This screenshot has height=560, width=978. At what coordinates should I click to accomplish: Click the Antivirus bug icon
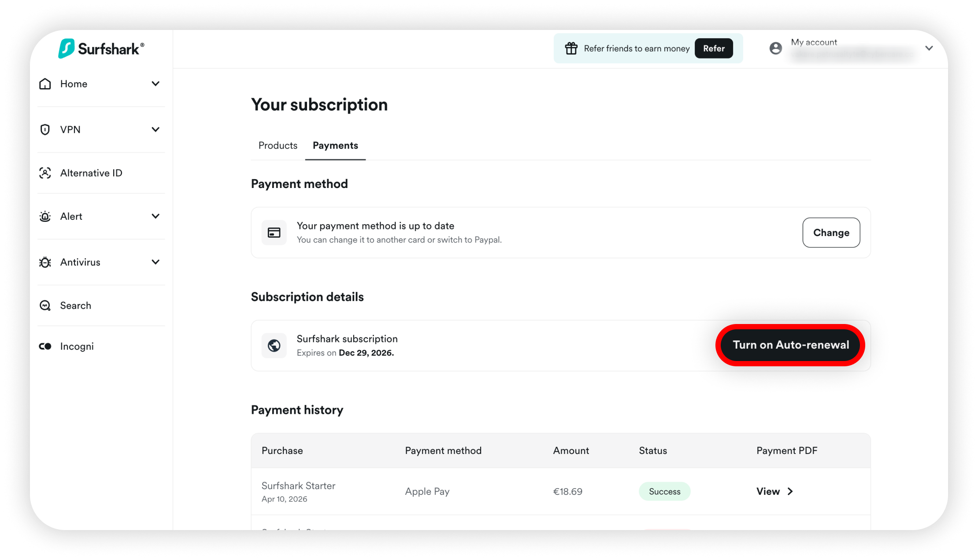[x=45, y=262]
